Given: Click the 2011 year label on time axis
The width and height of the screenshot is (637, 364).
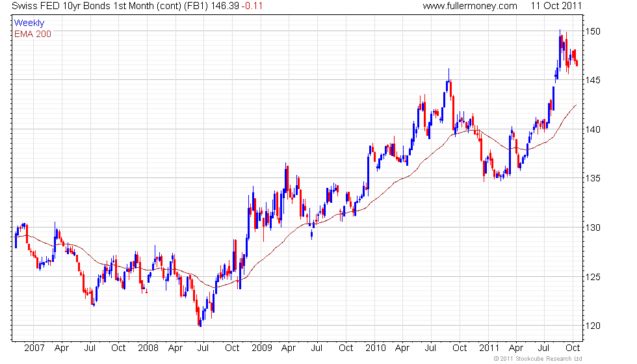Looking at the screenshot, I should coord(489,348).
